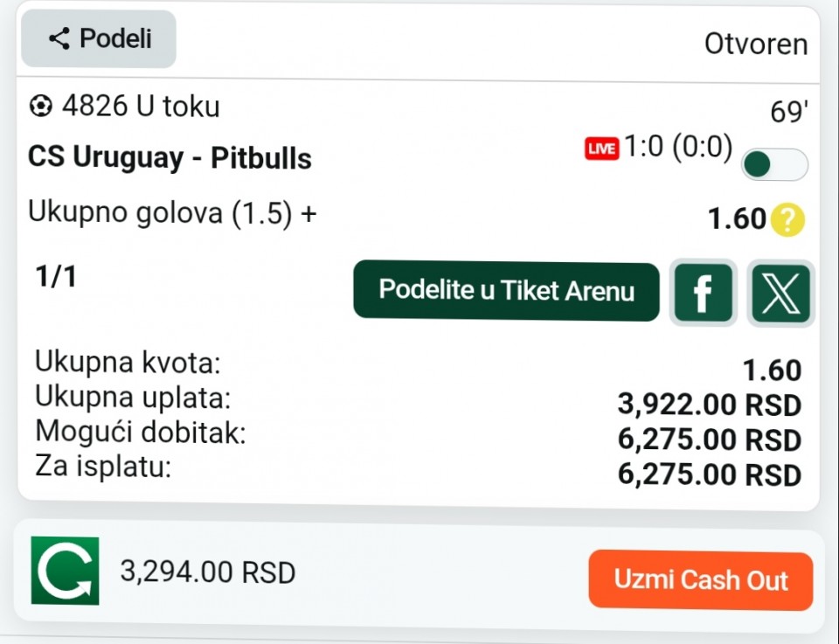839x644 pixels.
Task: Click the Podeli share button
Action: 99,38
